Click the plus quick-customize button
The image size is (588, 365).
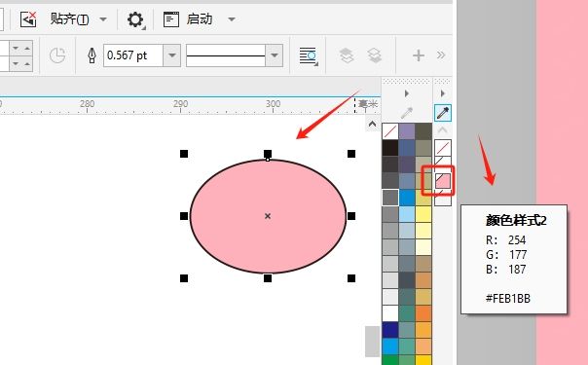coord(419,55)
